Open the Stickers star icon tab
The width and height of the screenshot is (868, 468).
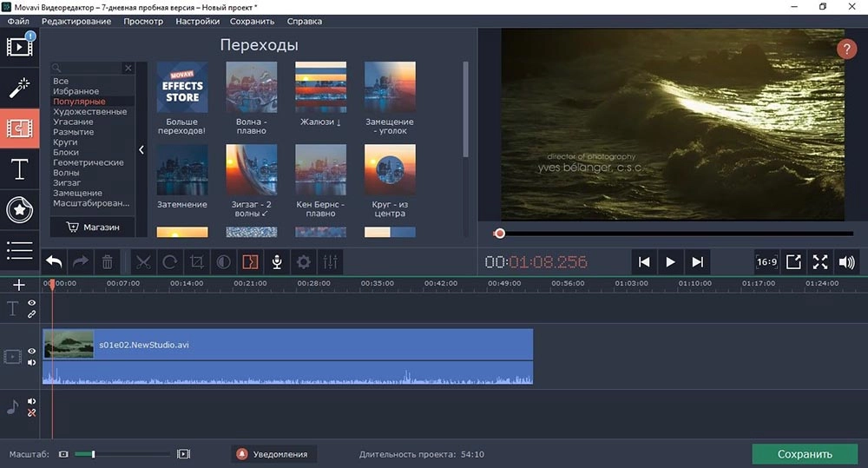pyautogui.click(x=19, y=209)
